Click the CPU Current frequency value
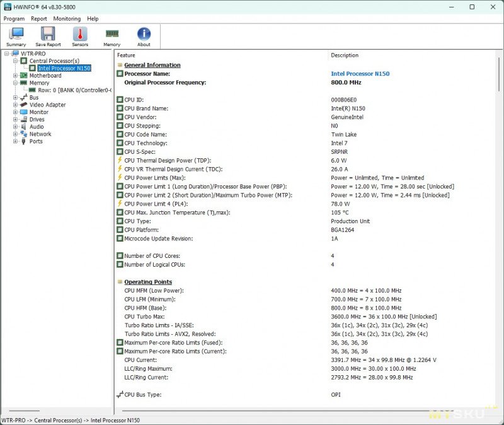The width and height of the screenshot is (504, 425). (384, 360)
